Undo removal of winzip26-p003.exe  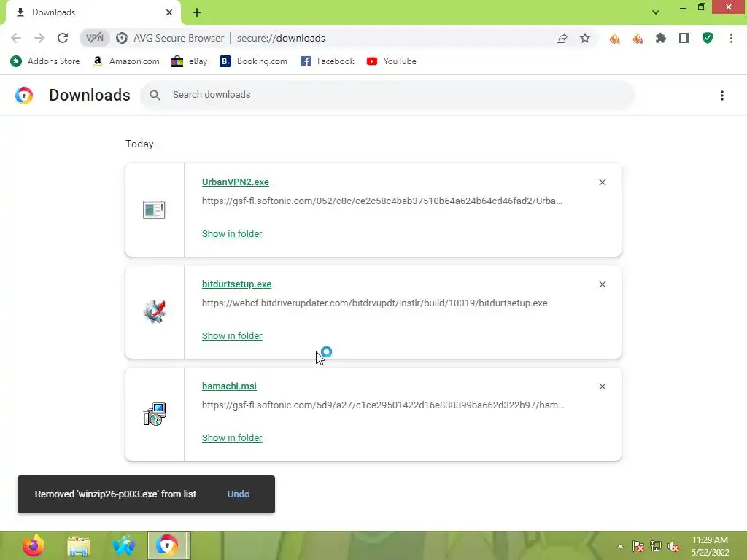click(239, 494)
